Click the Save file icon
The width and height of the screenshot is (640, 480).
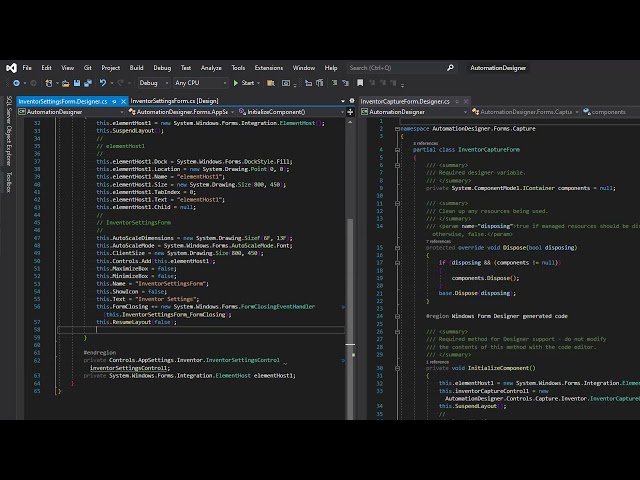pos(77,83)
